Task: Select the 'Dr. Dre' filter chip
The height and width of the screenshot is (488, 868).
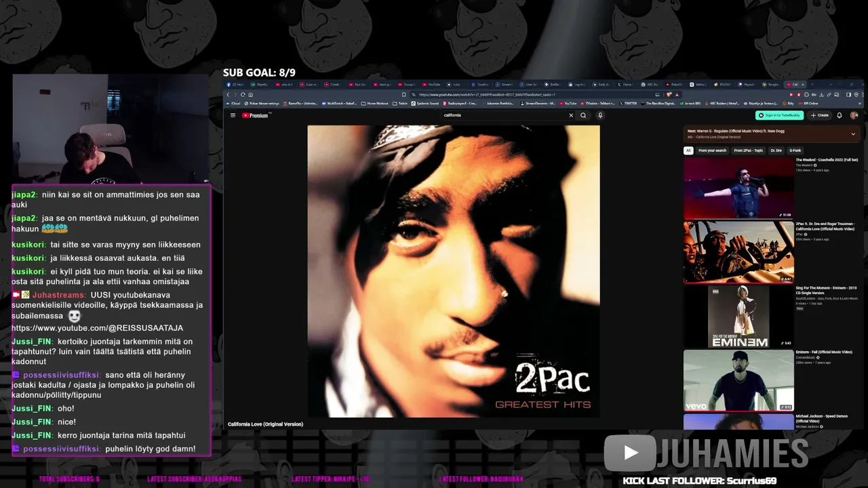Action: (776, 150)
